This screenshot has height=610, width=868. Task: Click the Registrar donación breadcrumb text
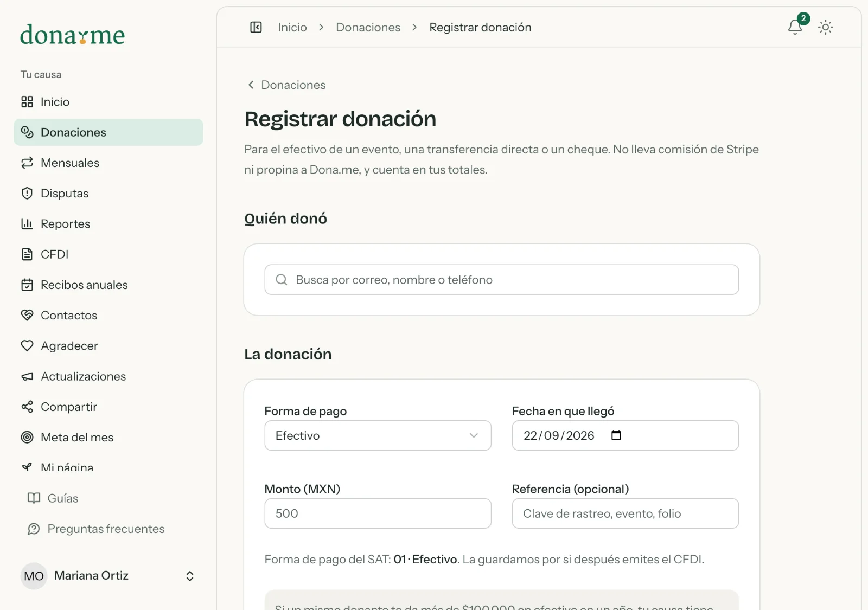point(481,27)
